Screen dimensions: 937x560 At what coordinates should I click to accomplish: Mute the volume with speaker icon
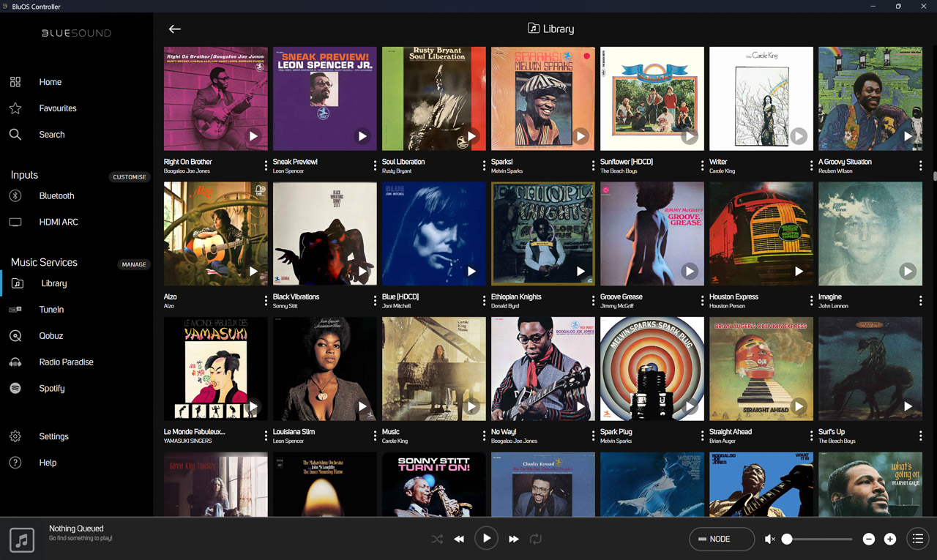pyautogui.click(x=769, y=540)
